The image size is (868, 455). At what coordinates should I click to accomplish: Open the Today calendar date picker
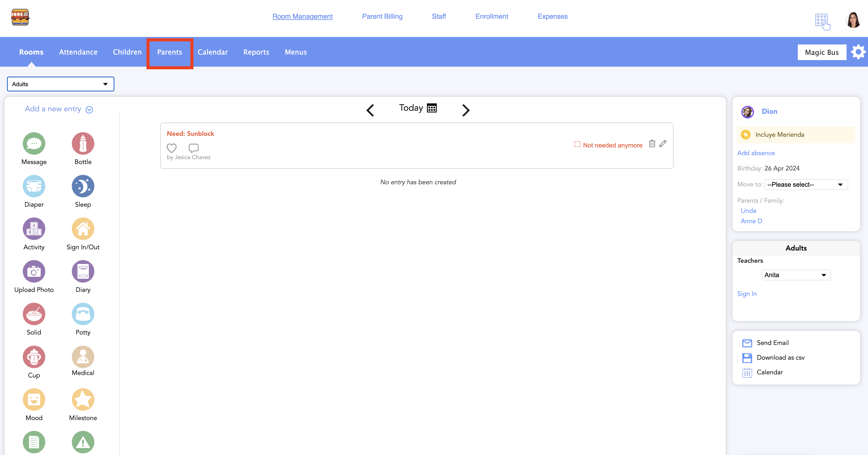pyautogui.click(x=432, y=108)
